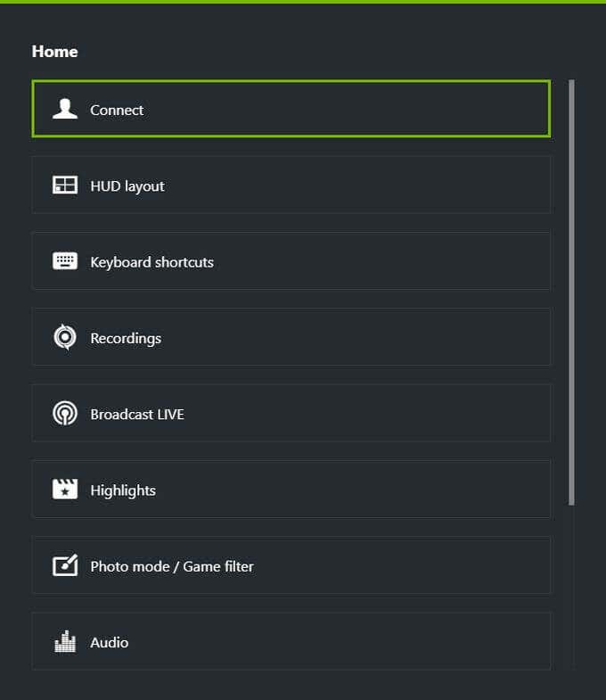Screen dimensions: 606x700
Task: Click the Audio equalizer bars icon
Action: tap(65, 641)
